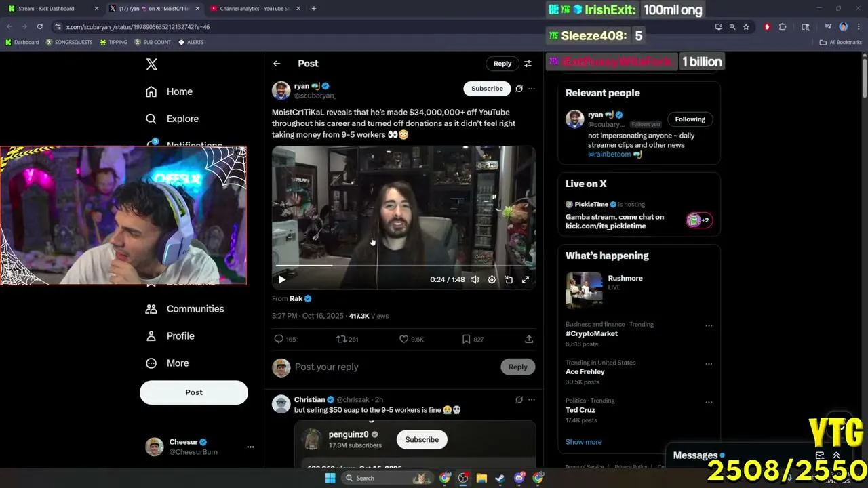The width and height of the screenshot is (868, 488).
Task: Toggle the Following button for ryan
Action: [690, 119]
